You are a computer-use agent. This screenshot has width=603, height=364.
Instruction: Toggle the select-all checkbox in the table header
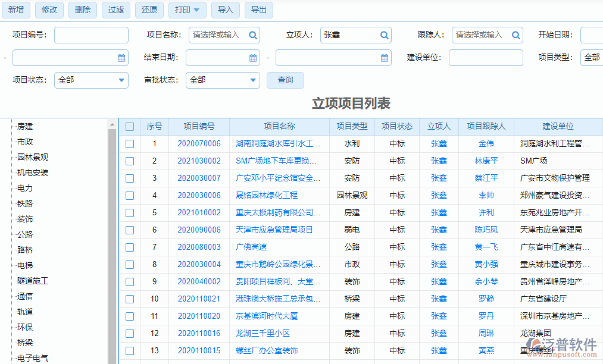point(129,126)
